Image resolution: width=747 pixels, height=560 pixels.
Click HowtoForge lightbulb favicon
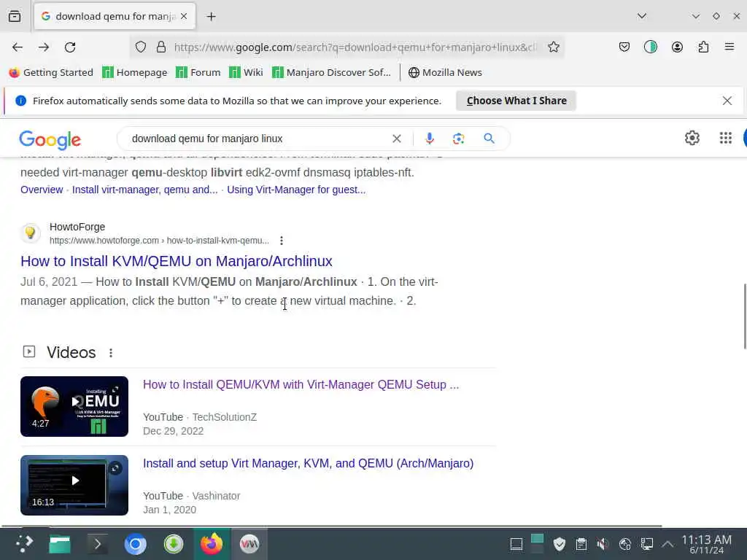[x=31, y=233]
